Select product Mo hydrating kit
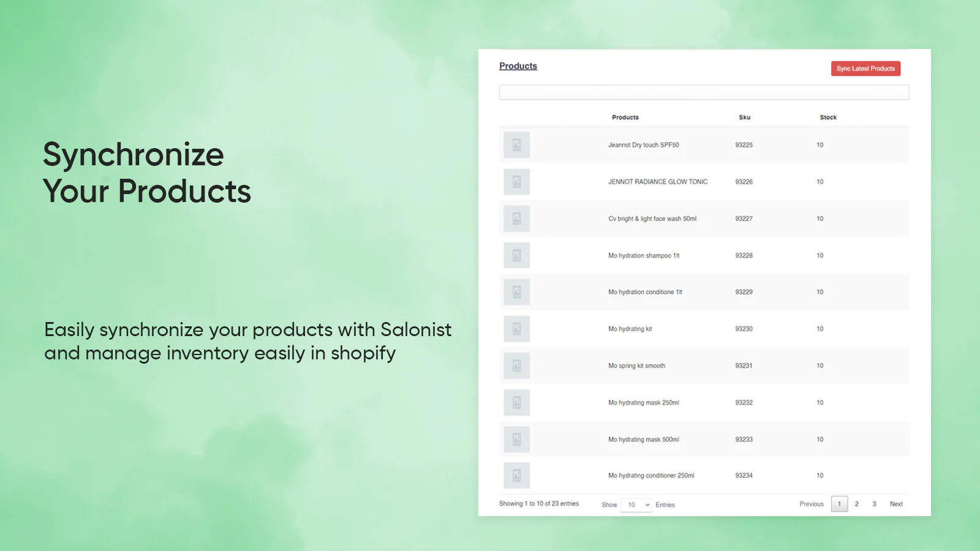This screenshot has width=980, height=551. click(630, 329)
